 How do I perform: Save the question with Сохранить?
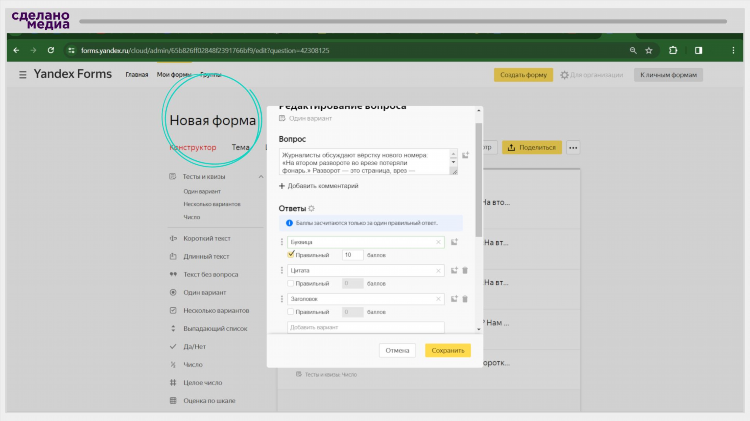tap(448, 350)
